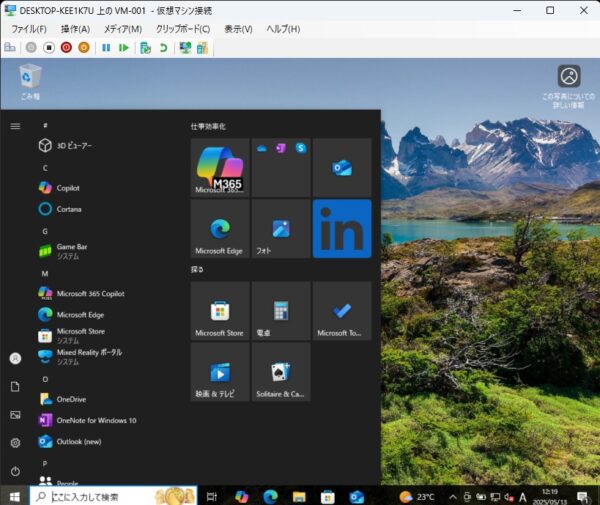Image resolution: width=600 pixels, height=505 pixels.
Task: Click the 'ここに入力して検索' search box
Action: tap(114, 497)
